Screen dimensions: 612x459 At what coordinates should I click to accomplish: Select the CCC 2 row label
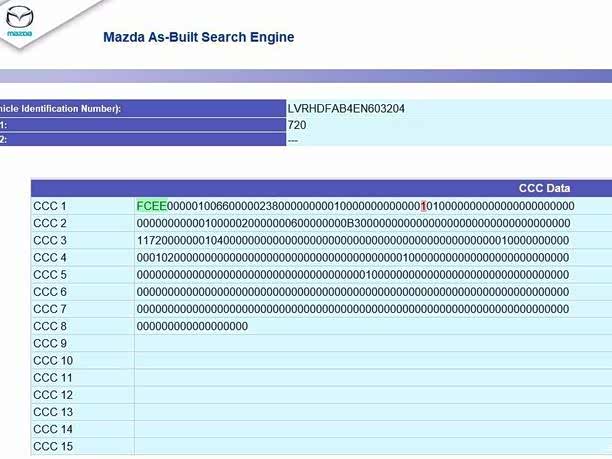point(50,223)
